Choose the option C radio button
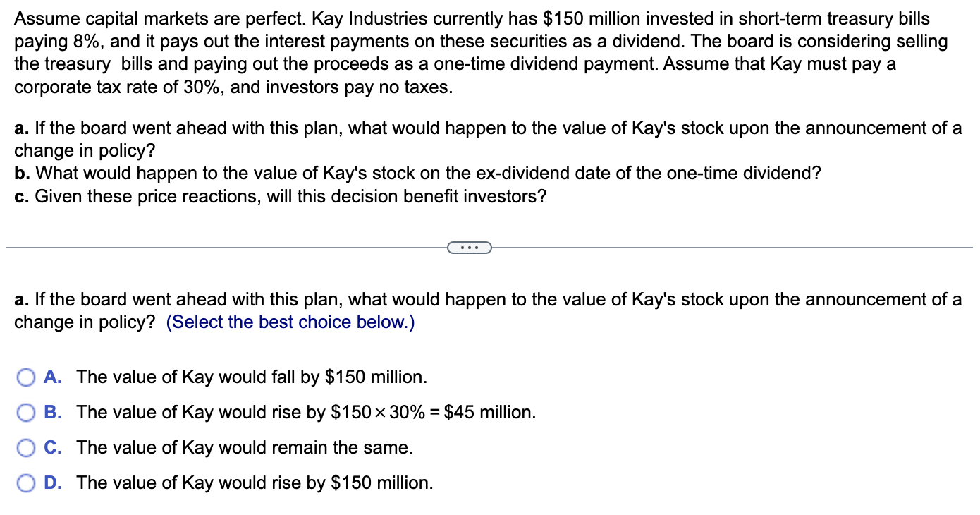980x515 pixels. [26, 448]
